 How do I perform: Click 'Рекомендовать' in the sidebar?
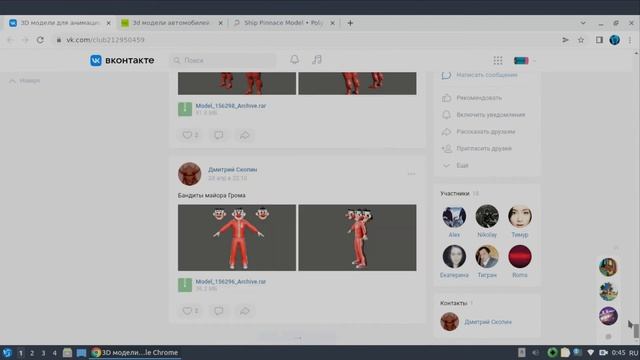(x=479, y=98)
